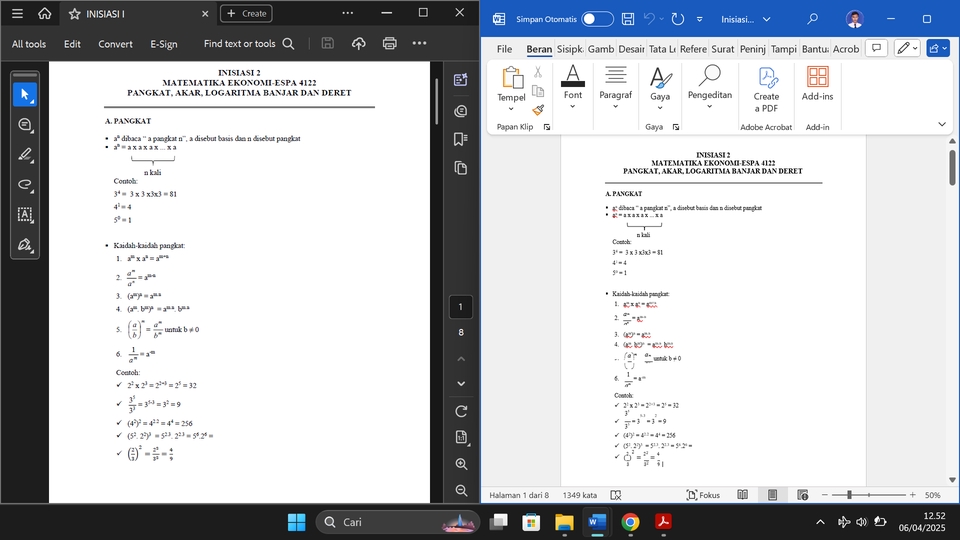Zoom out on the PDF

pyautogui.click(x=462, y=490)
